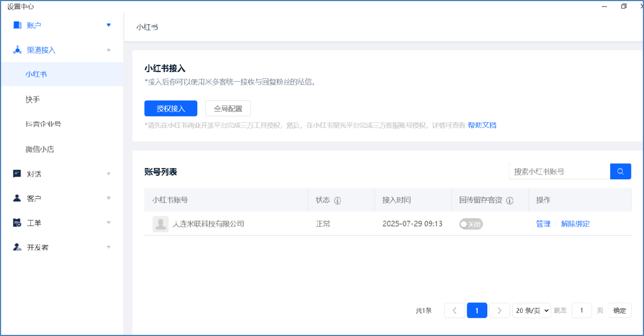Screen dimensions: 644x336
Task: Expand the 账户 section arrow
Action: click(109, 25)
